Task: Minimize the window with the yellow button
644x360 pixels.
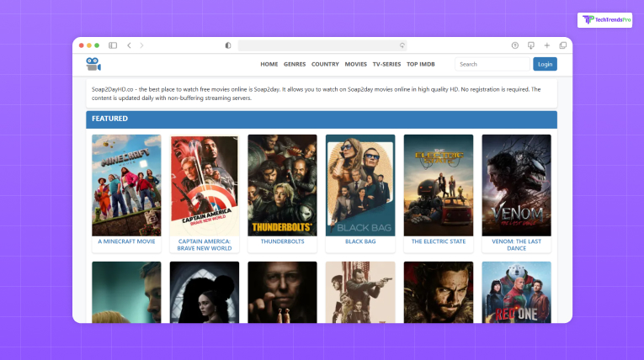Action: coord(89,45)
